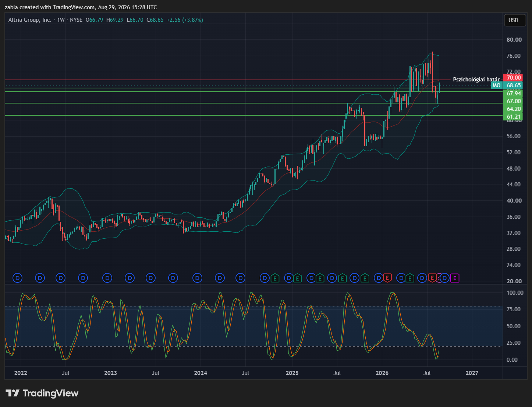Viewport: 532px width, 407px height.
Task: Click the TradingView logo below the chart
Action: pos(42,393)
